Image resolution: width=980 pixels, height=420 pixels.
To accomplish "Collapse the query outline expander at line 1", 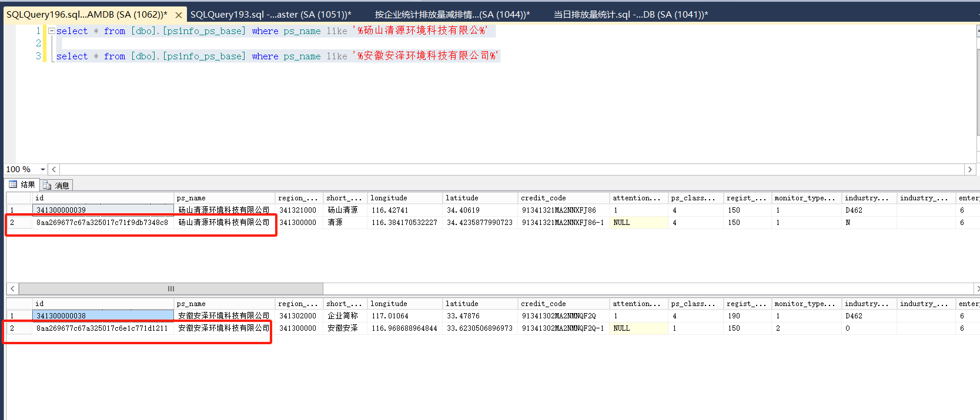I will [x=52, y=31].
